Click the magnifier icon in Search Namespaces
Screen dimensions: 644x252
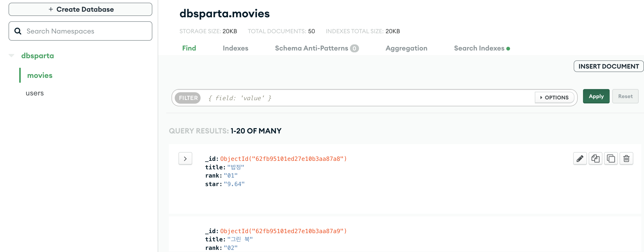tap(18, 31)
